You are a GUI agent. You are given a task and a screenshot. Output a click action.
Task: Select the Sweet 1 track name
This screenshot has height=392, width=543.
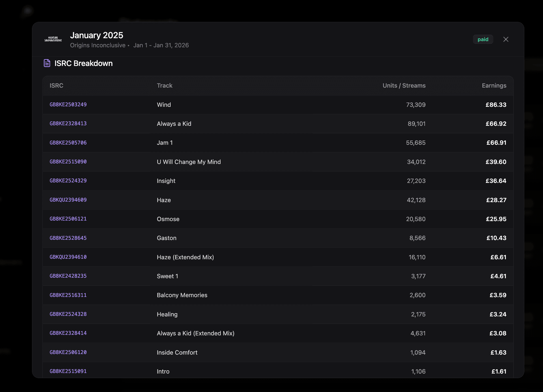tap(167, 276)
